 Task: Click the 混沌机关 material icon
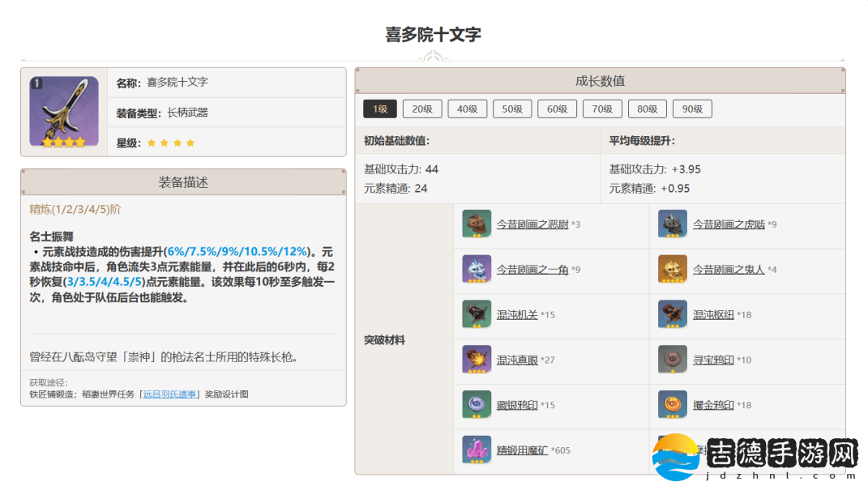click(477, 314)
